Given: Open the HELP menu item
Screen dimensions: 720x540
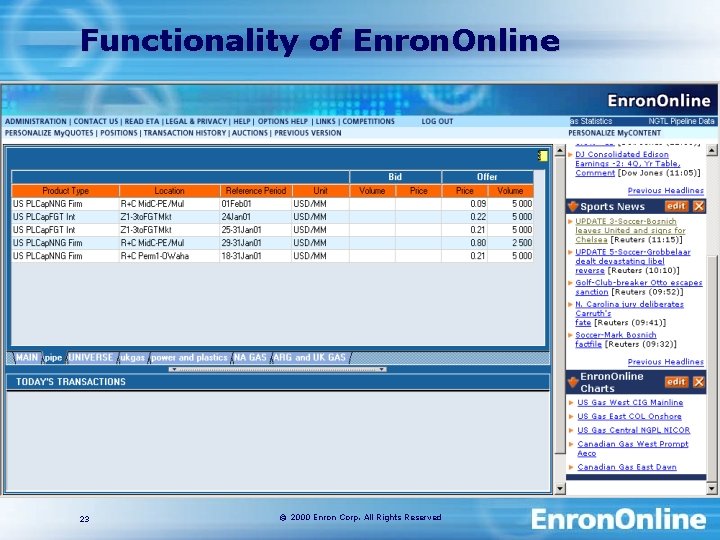Looking at the screenshot, I should point(242,121).
